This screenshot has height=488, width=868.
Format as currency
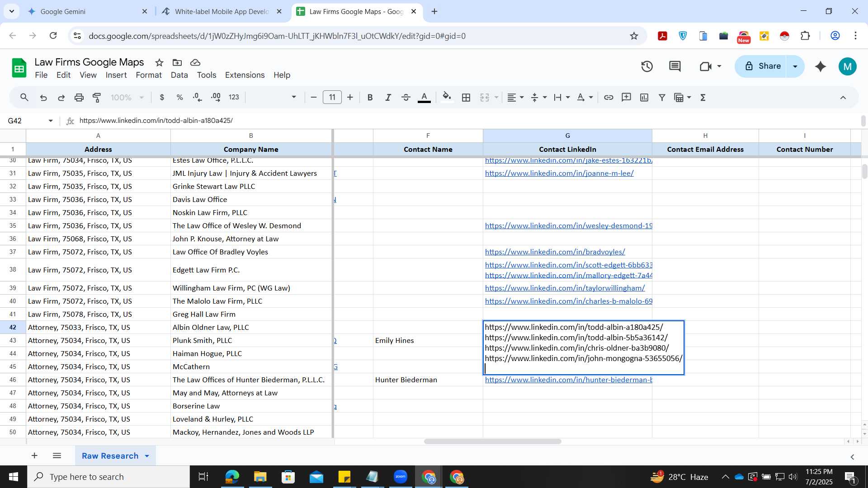coord(162,97)
